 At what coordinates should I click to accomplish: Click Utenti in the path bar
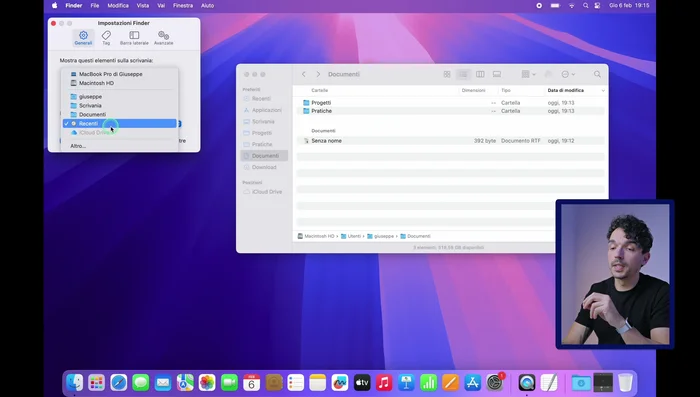coord(351,236)
